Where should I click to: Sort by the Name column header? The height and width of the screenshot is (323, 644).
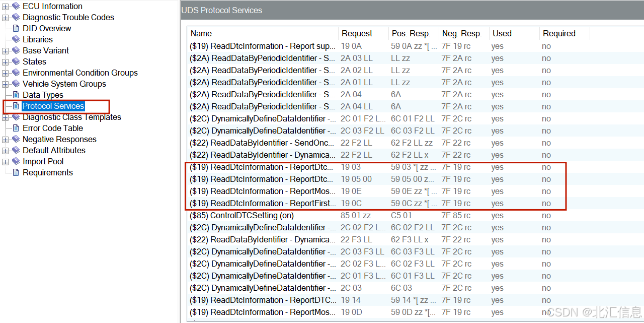[263, 33]
